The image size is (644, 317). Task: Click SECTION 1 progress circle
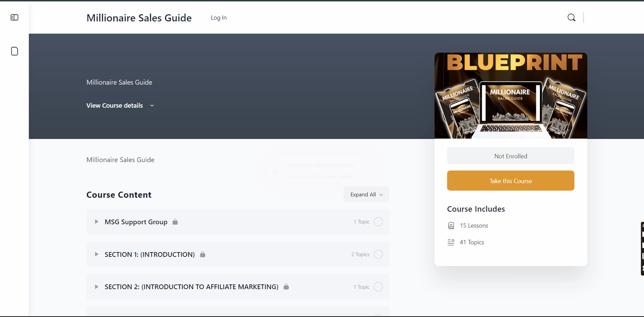[x=378, y=255]
